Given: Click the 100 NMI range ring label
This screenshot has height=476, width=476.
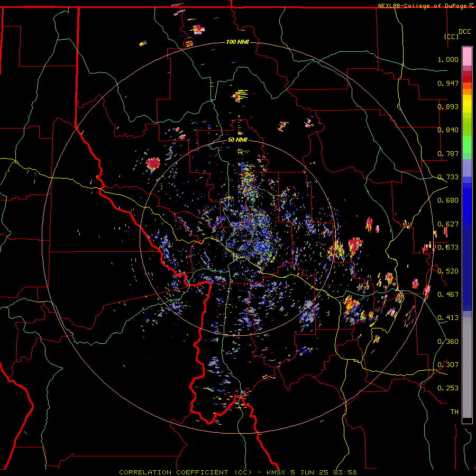Looking at the screenshot, I should pos(237,42).
